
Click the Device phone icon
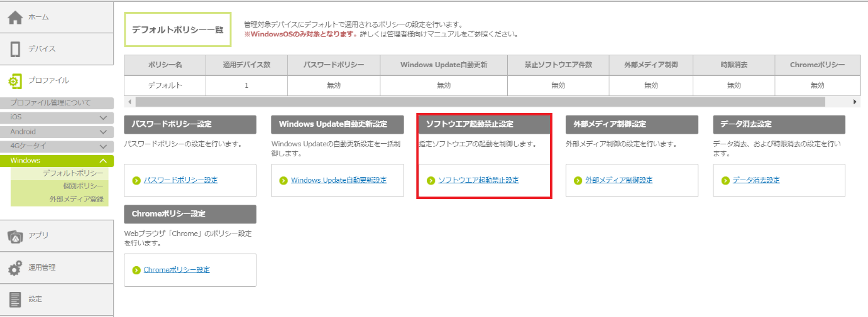15,49
